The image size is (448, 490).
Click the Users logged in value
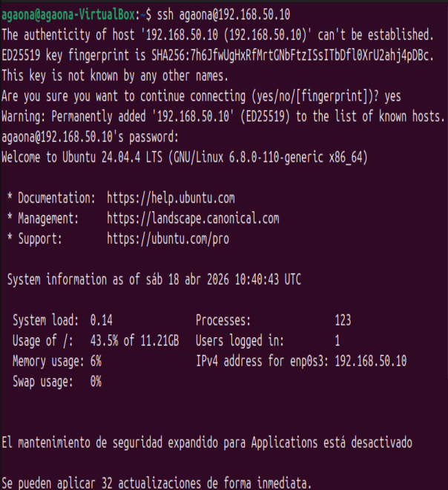click(x=337, y=341)
